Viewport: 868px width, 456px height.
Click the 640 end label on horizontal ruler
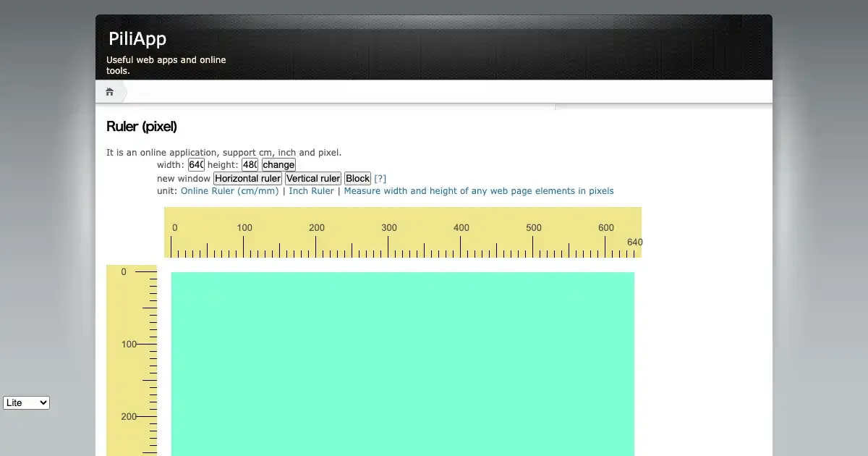point(634,242)
